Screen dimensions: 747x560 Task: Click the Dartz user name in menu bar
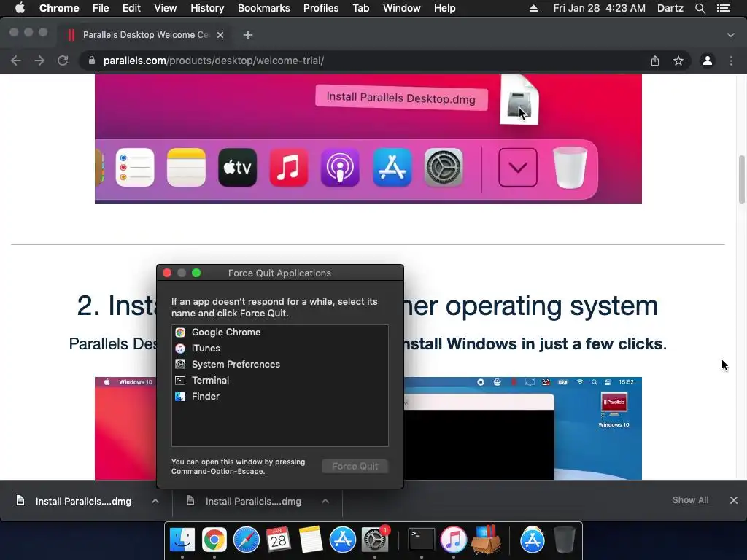pos(670,8)
